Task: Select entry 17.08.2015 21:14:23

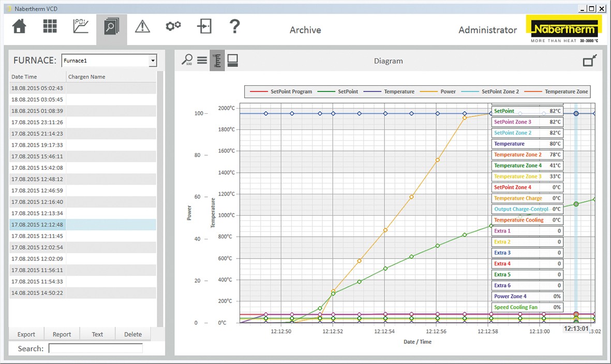Action: 83,133
